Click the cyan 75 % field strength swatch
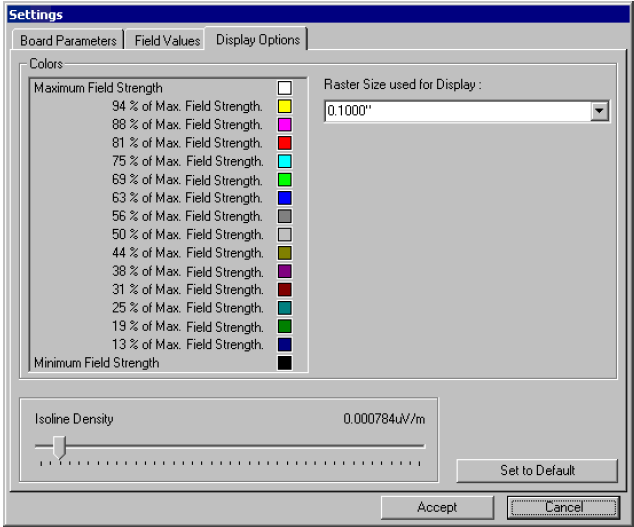The height and width of the screenshot is (527, 634). pos(285,161)
